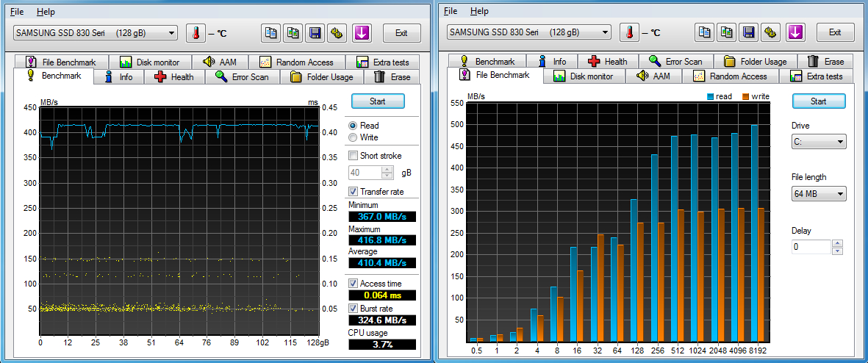Click the floppy disk save icon in left window
Viewport: 868px width, 363px height.
(315, 33)
